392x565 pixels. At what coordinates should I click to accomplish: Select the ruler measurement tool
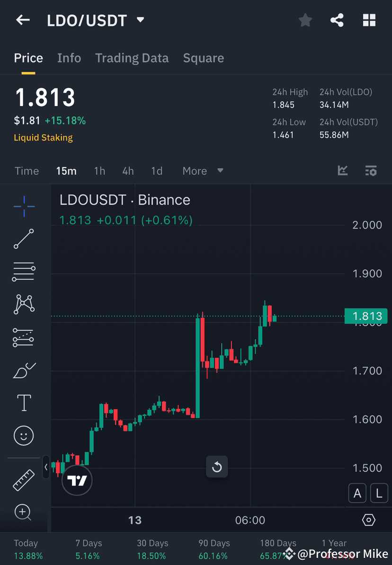(24, 479)
